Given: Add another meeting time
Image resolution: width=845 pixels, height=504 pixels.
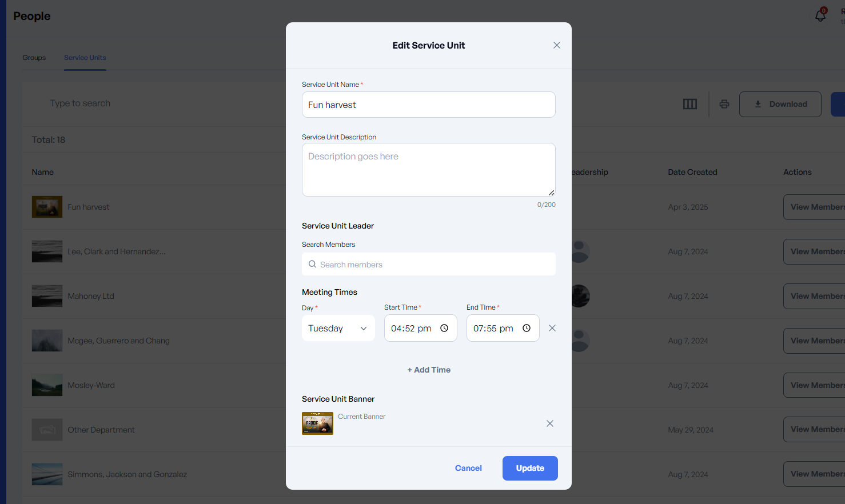Looking at the screenshot, I should (429, 370).
